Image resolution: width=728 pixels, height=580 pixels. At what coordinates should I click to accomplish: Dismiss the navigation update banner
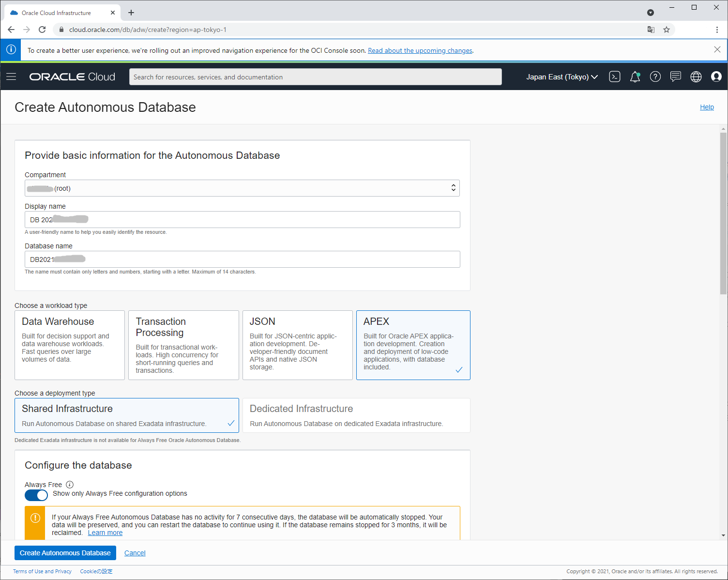(x=717, y=50)
